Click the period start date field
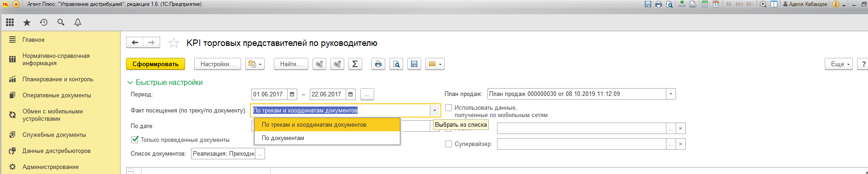Screen dimensions: 868x174 point(270,94)
